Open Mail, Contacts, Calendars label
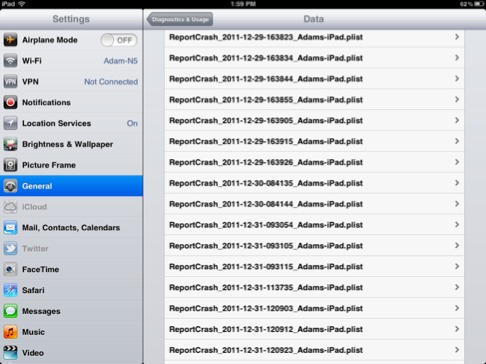This screenshot has height=364, width=486. point(71,228)
